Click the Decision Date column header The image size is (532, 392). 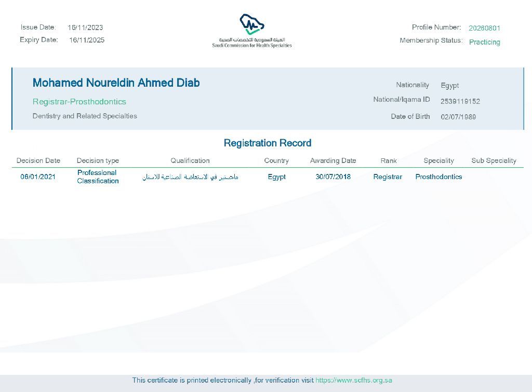click(38, 160)
